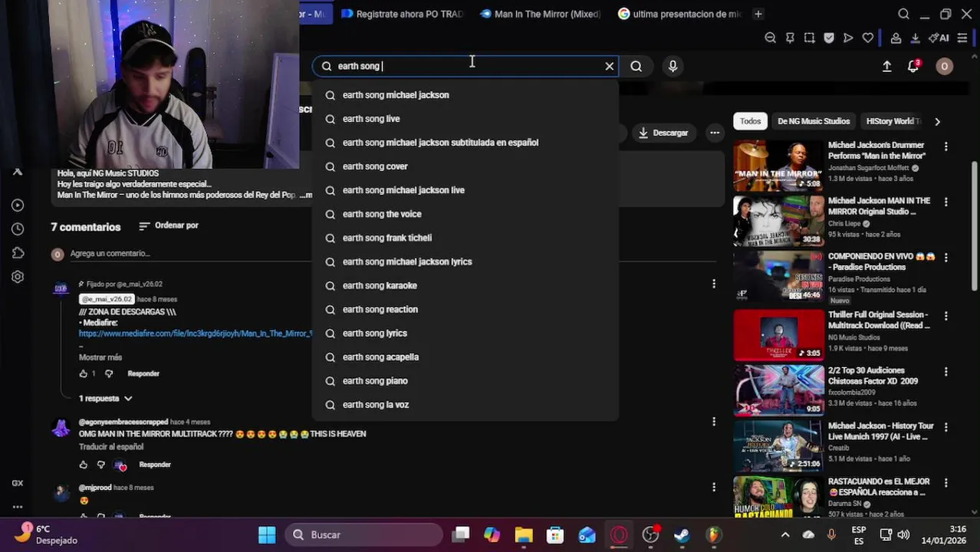The width and height of the screenshot is (980, 552).
Task: Open 'Ordenar por' comment sorting menu
Action: 169,225
